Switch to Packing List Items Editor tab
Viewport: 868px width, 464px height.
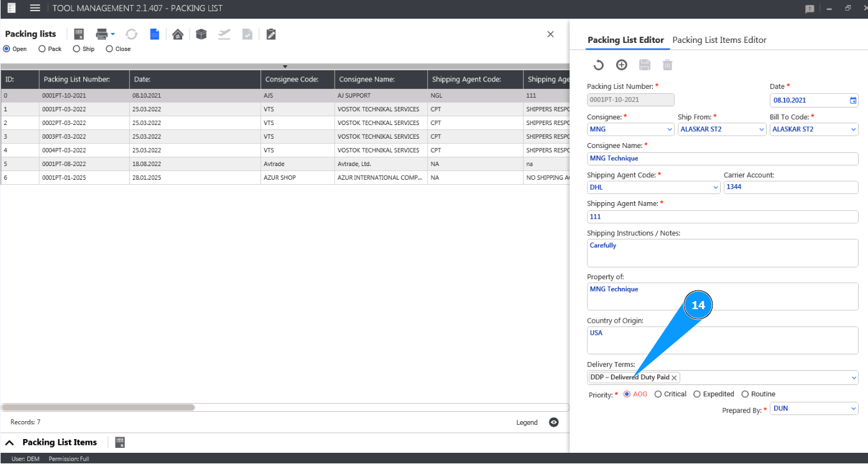pyautogui.click(x=719, y=40)
